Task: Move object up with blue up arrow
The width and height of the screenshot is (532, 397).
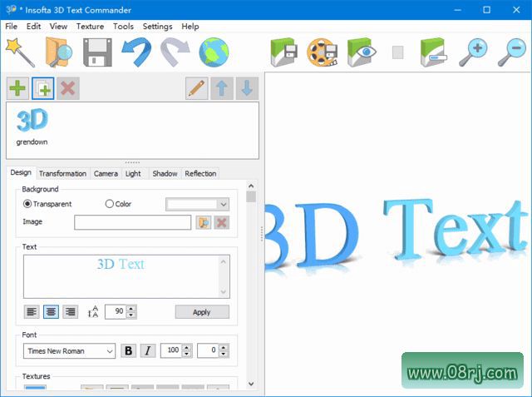Action: pos(222,88)
